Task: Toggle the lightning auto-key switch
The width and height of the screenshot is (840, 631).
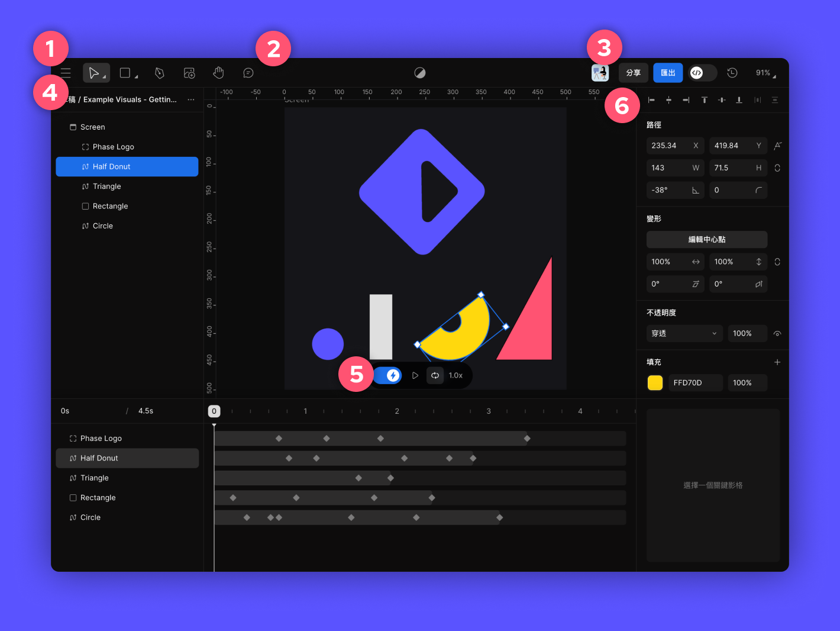Action: click(387, 375)
